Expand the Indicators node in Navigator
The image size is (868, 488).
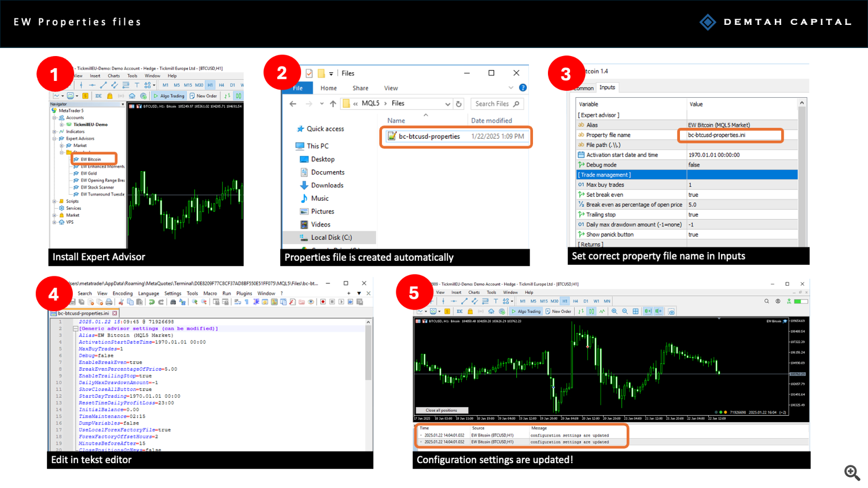point(54,131)
